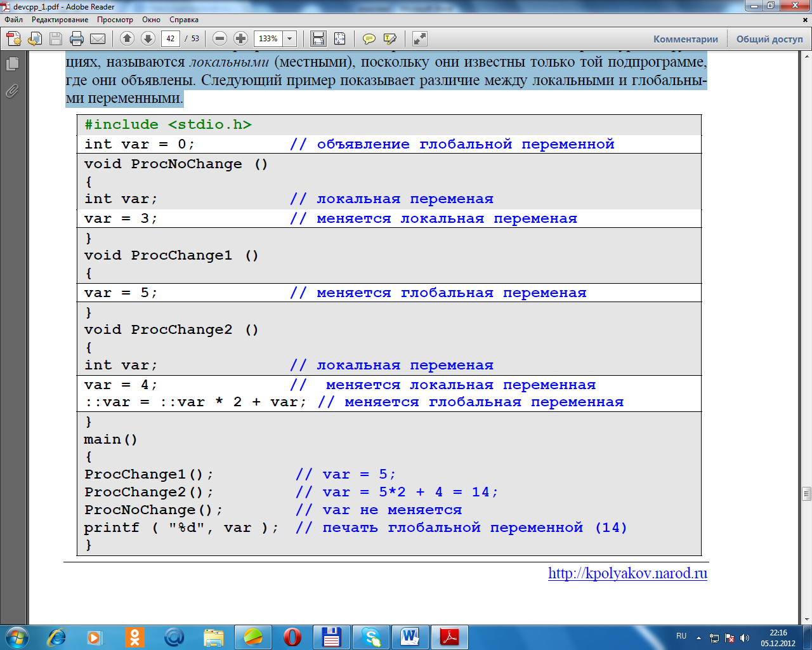Open the Просмотр menu
This screenshot has width=812, height=650.
click(115, 20)
